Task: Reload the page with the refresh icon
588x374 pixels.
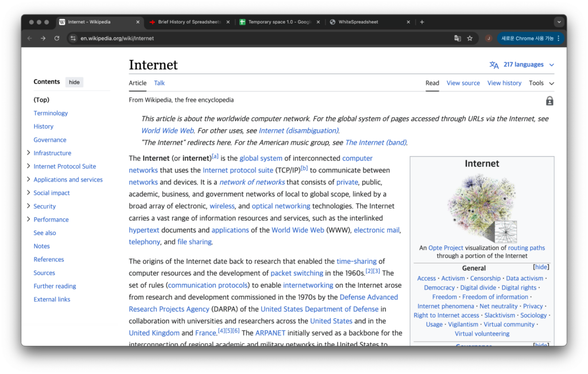Action: click(57, 38)
